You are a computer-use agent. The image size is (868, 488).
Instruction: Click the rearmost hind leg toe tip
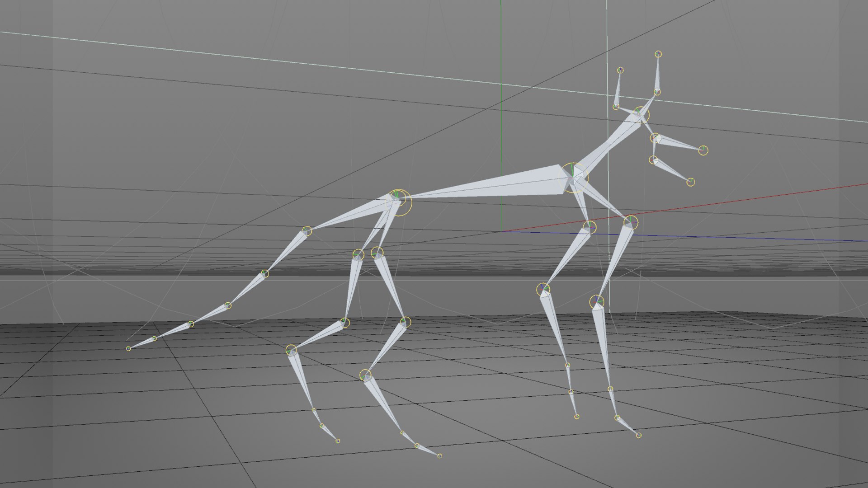[x=338, y=441]
